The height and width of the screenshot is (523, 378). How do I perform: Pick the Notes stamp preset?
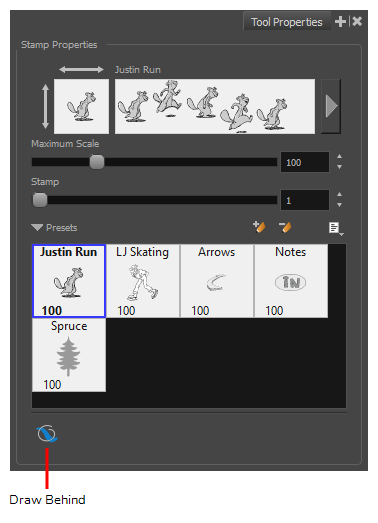pos(291,281)
